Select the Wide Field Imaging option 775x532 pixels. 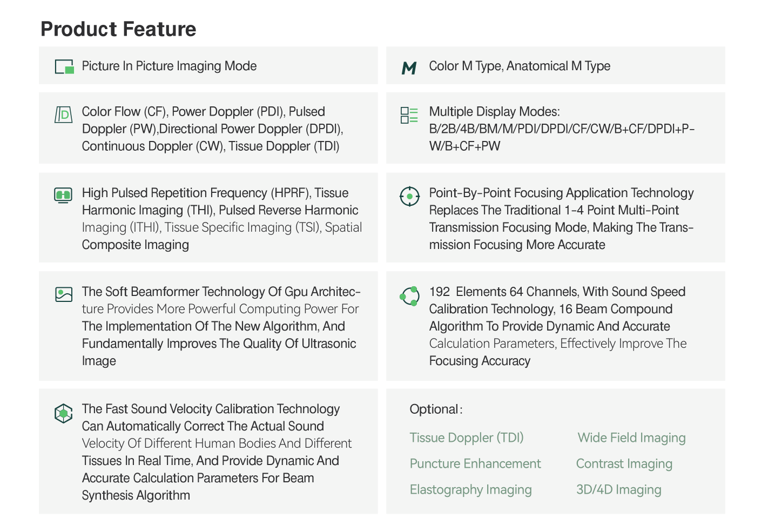coord(631,437)
